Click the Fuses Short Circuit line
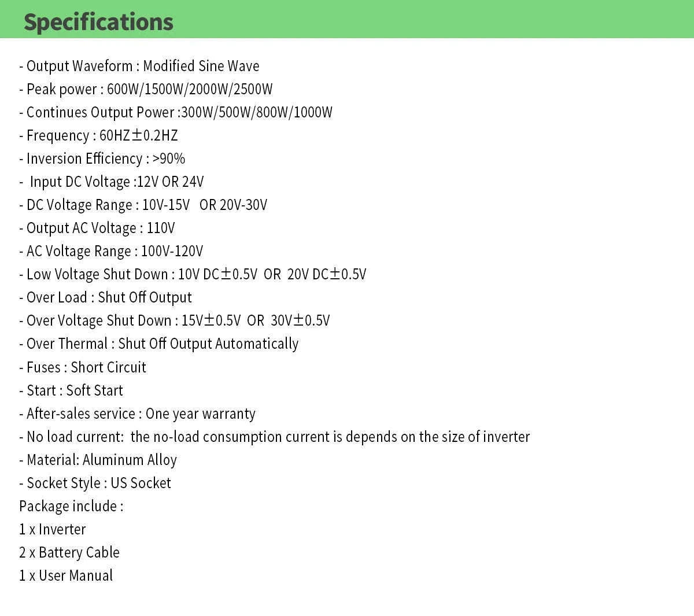Screen dimensions: 694x616 (x=83, y=367)
